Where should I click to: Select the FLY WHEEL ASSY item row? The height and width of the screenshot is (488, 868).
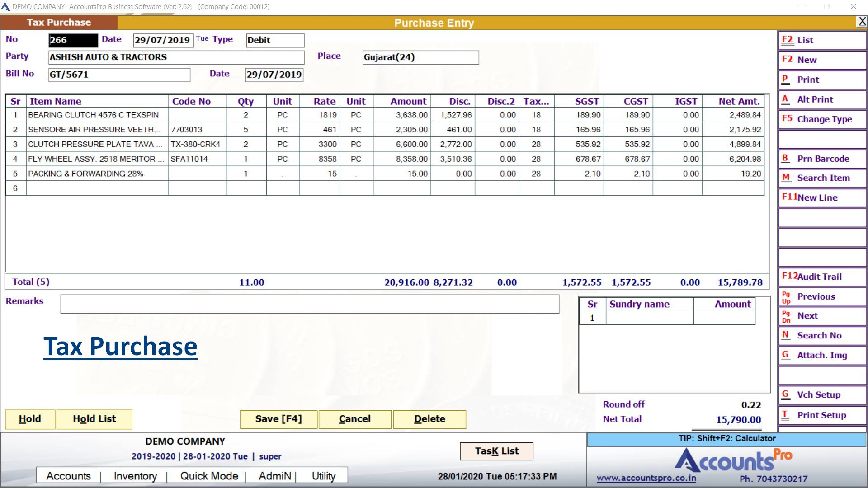coord(96,159)
